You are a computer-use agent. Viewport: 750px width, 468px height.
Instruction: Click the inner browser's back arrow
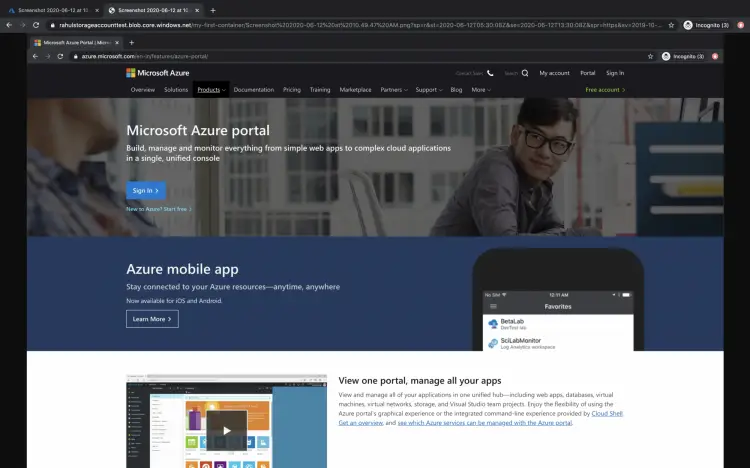pyautogui.click(x=35, y=56)
